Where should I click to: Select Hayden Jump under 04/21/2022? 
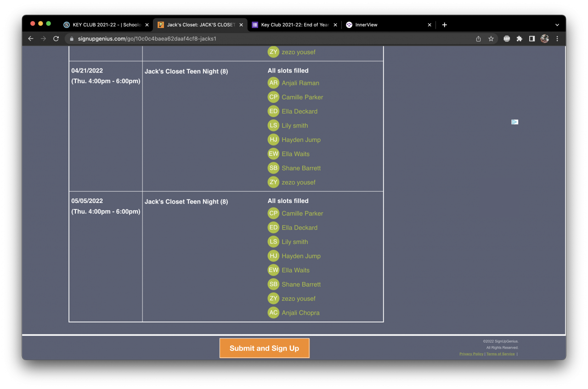(x=301, y=140)
